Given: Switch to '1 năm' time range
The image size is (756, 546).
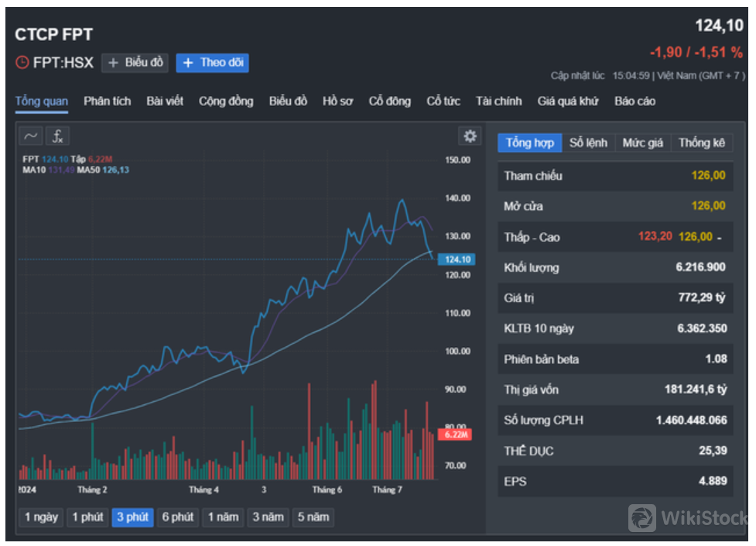Looking at the screenshot, I should (222, 517).
